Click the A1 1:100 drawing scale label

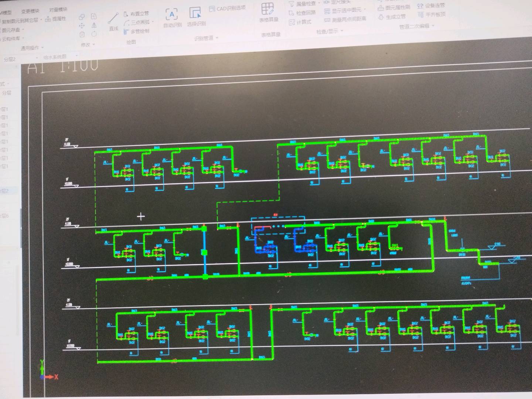click(63, 66)
